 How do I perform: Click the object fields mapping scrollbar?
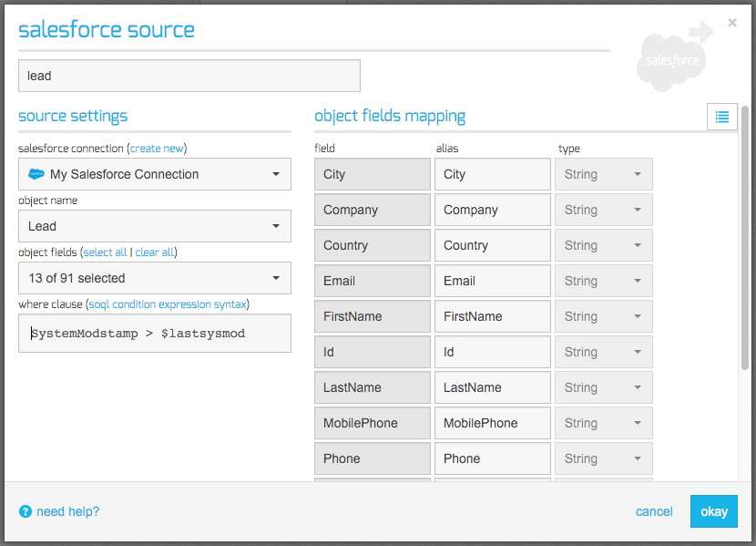click(x=745, y=238)
